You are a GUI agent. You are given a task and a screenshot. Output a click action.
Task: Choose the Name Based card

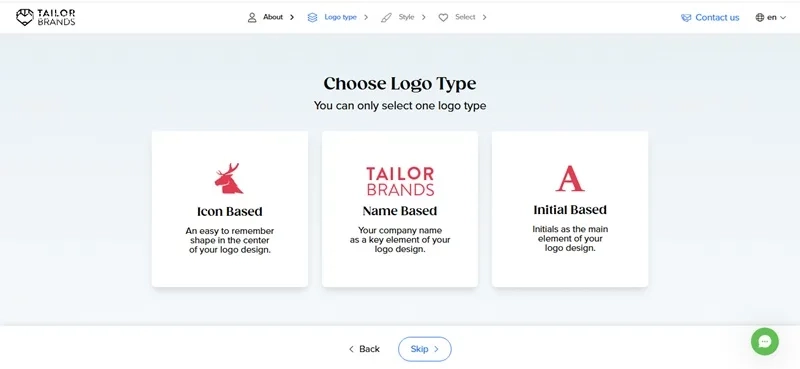[400, 209]
